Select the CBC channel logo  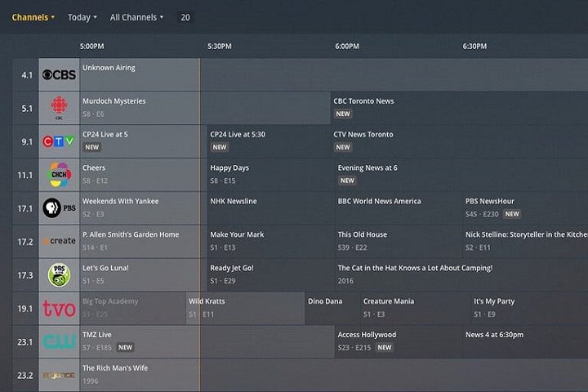59,108
